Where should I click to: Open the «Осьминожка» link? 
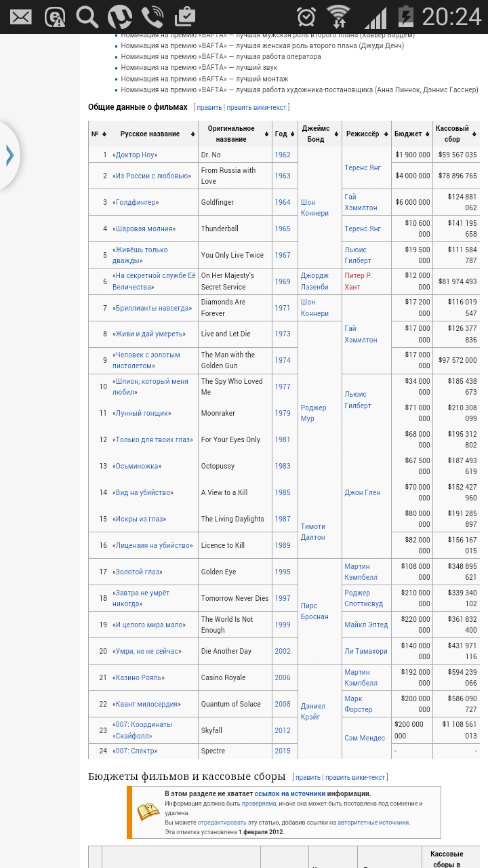pyautogui.click(x=137, y=467)
